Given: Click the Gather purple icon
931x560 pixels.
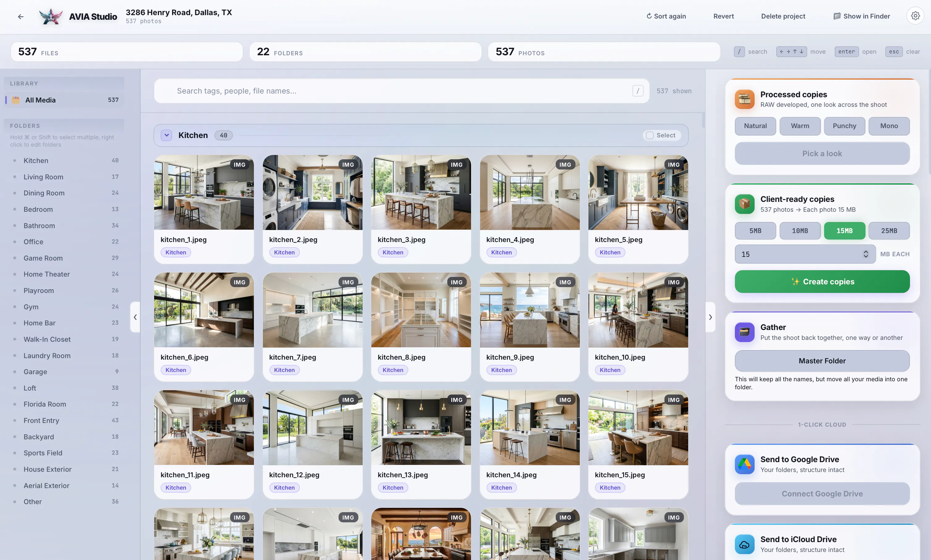Looking at the screenshot, I should pos(744,332).
